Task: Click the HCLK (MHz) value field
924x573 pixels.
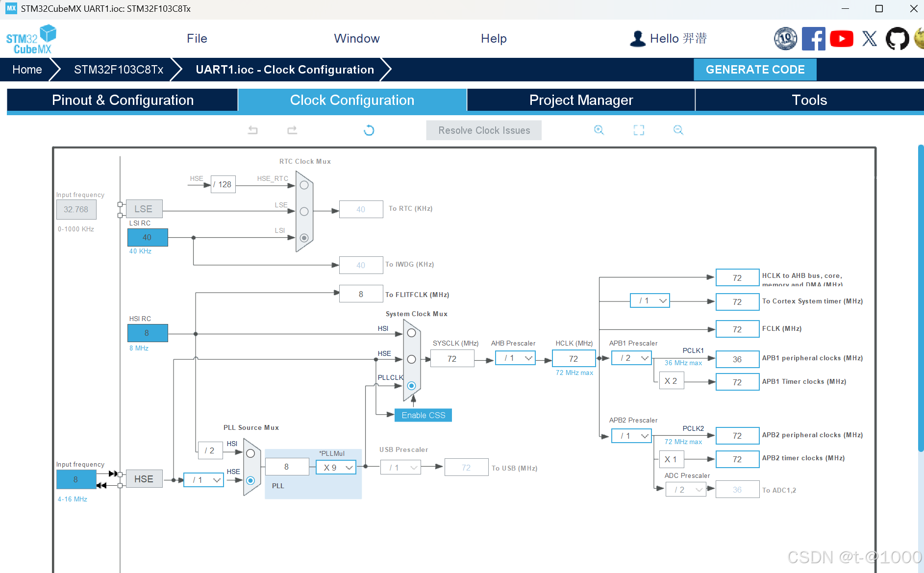Action: [574, 359]
